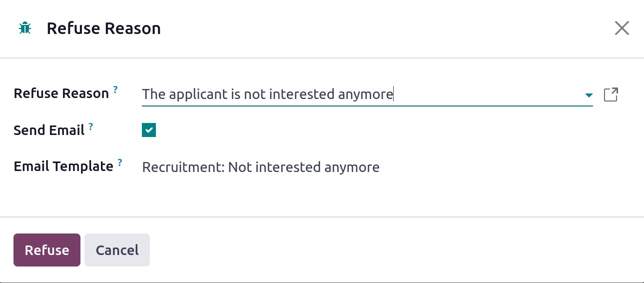
Task: Confirm with the Refuse button
Action: click(47, 250)
